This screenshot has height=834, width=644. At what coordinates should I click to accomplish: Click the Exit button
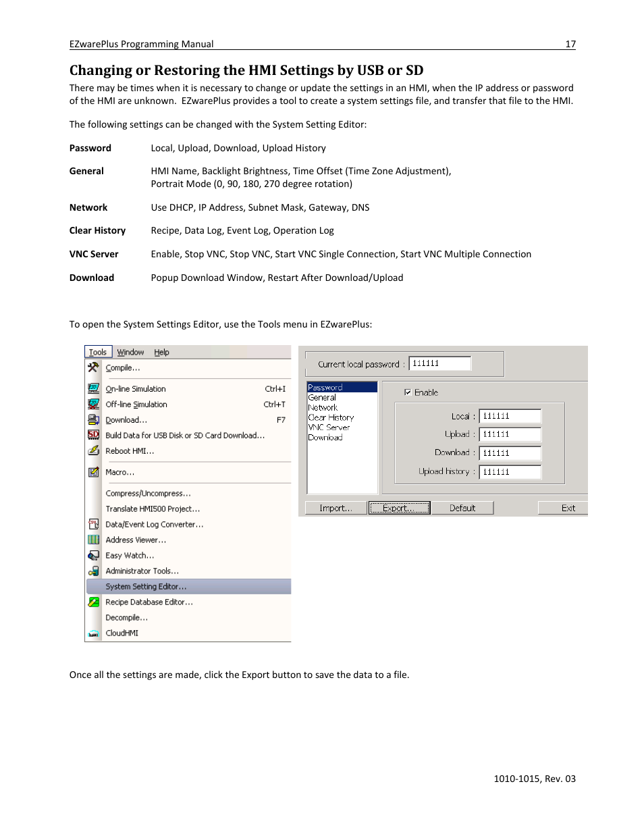[563, 508]
